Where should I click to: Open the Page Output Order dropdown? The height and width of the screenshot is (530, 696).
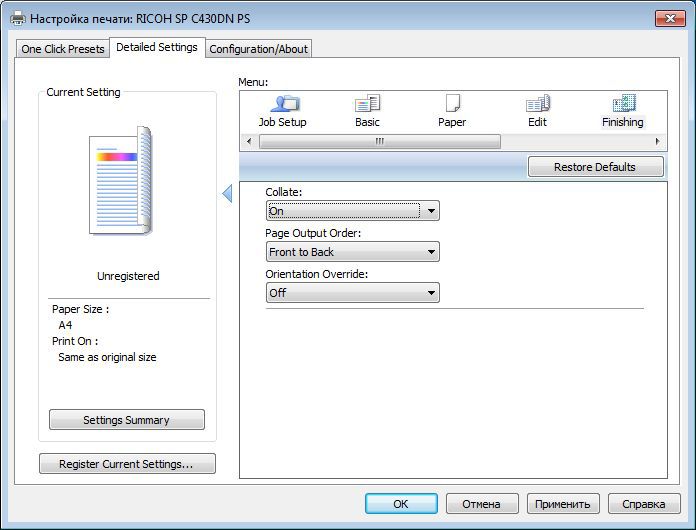[x=352, y=252]
